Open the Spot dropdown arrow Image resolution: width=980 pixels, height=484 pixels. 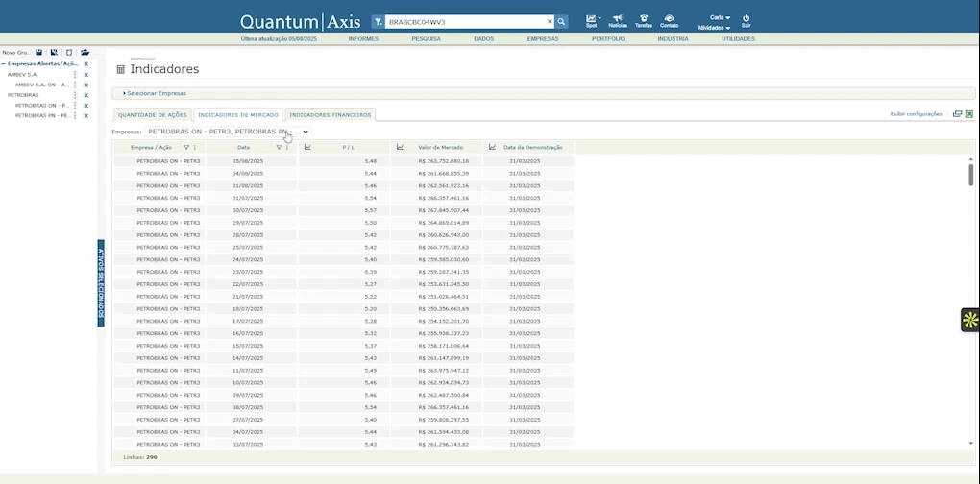(x=600, y=18)
